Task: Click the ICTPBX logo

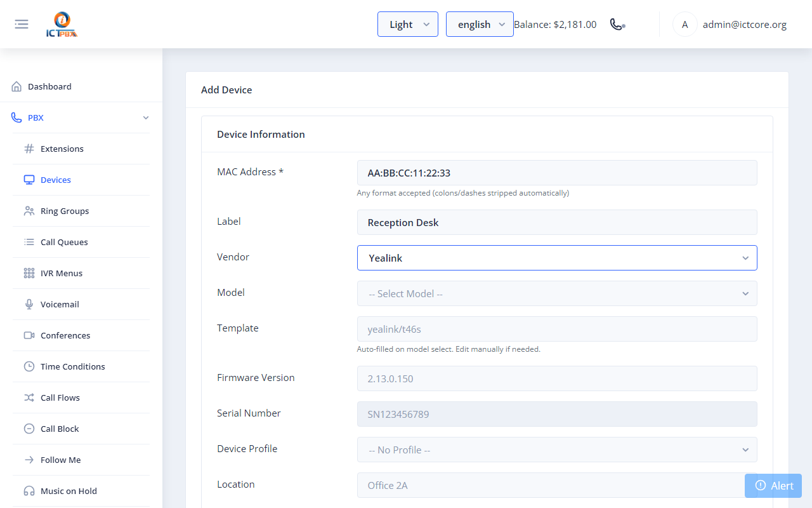Action: 62,25
